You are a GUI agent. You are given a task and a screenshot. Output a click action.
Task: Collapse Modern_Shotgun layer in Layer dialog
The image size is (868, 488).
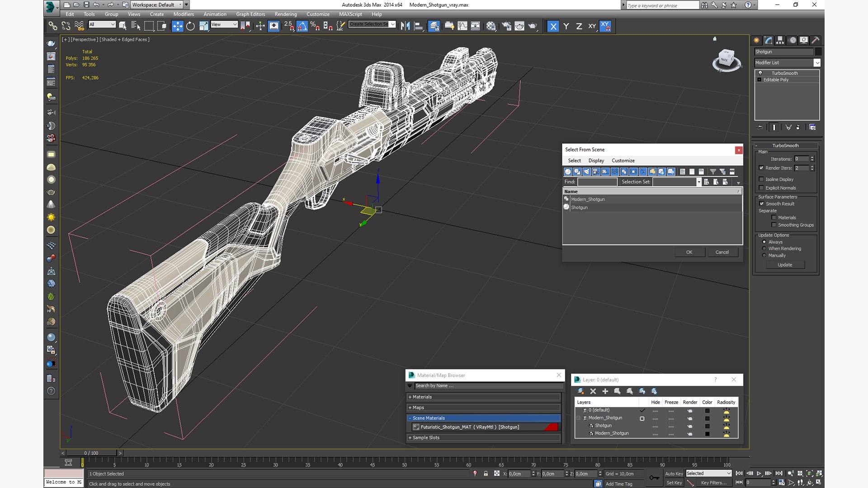579,418
